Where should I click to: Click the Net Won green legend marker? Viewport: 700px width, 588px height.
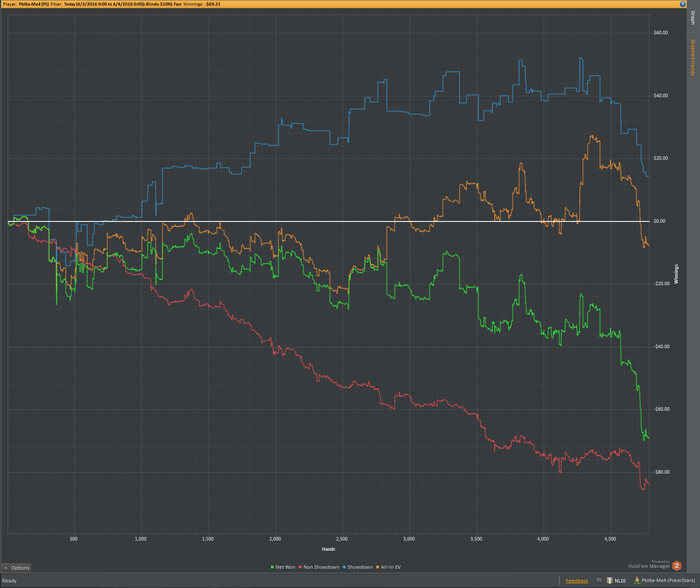[x=272, y=567]
